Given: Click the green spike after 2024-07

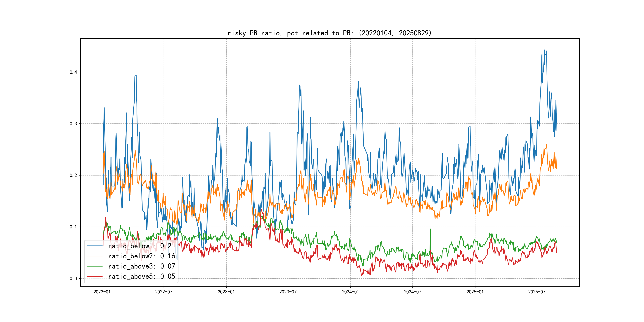Looking at the screenshot, I should pos(430,235).
